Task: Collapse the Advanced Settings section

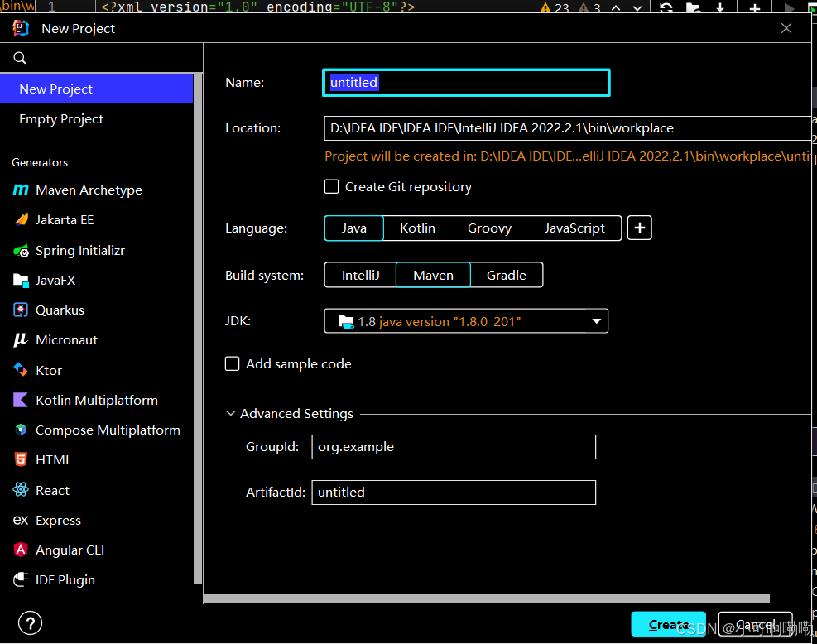Action: point(230,413)
